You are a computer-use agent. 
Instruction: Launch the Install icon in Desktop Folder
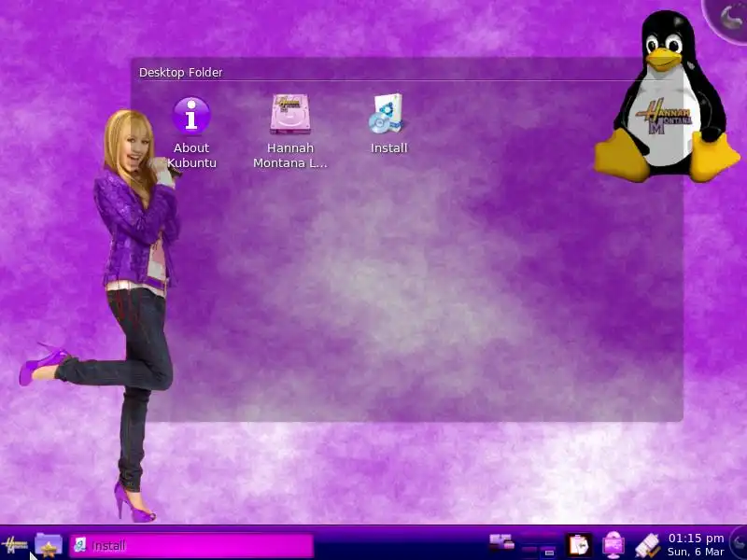point(387,113)
